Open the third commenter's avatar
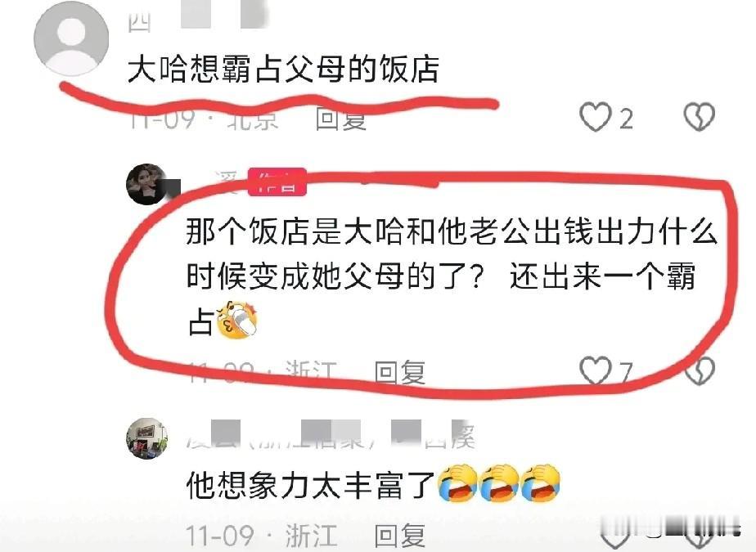Viewport: 756px width, 552px height. click(146, 438)
